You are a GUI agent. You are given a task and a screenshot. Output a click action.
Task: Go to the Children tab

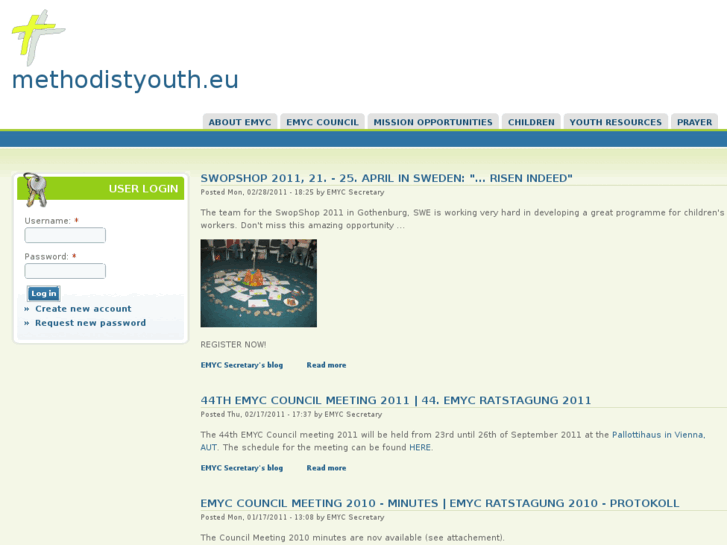coord(531,122)
